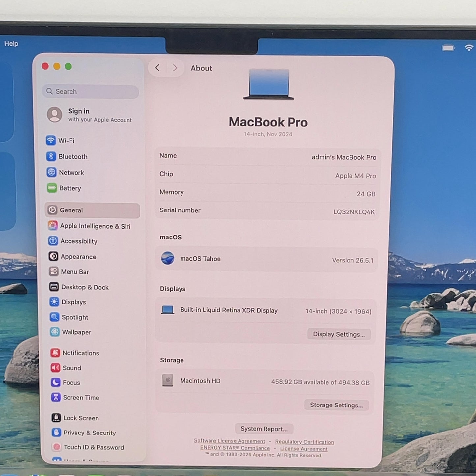Image resolution: width=476 pixels, height=476 pixels.
Task: Go back with the left chevron button
Action: 157,68
